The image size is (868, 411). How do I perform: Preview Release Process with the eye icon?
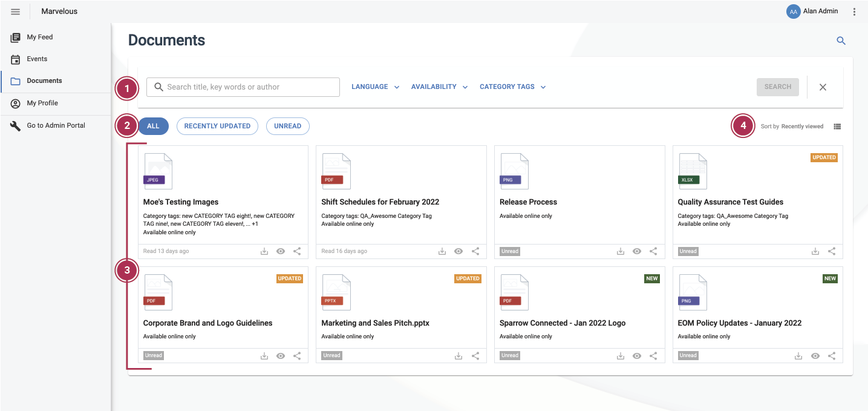(x=637, y=251)
